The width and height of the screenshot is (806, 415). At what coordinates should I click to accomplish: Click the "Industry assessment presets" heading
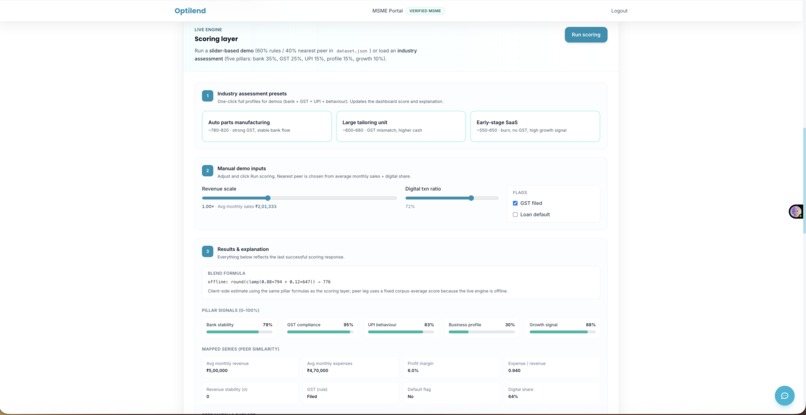(252, 94)
